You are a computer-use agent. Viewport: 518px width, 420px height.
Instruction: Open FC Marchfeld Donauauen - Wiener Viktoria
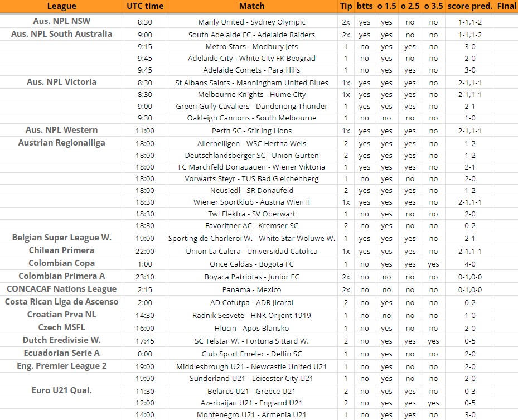pos(251,167)
